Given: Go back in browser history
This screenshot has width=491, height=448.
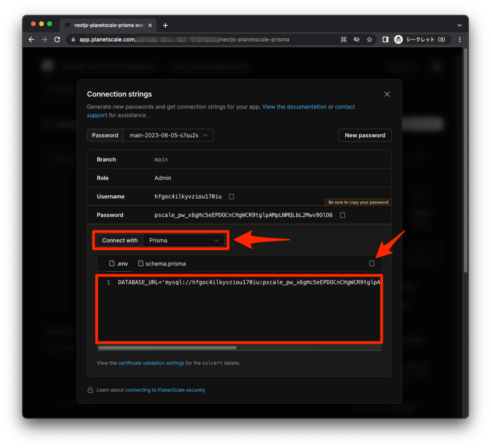Looking at the screenshot, I should pos(32,39).
